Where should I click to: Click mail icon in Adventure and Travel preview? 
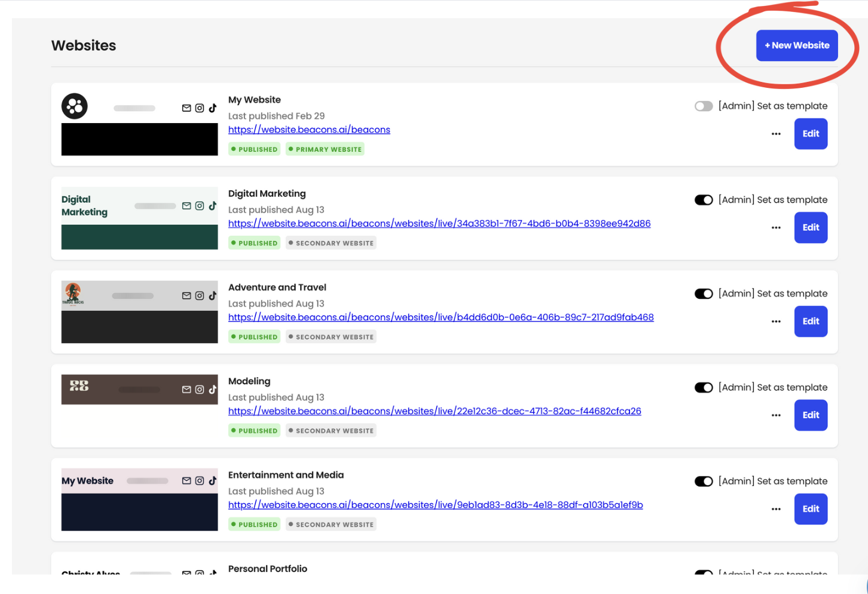187,296
